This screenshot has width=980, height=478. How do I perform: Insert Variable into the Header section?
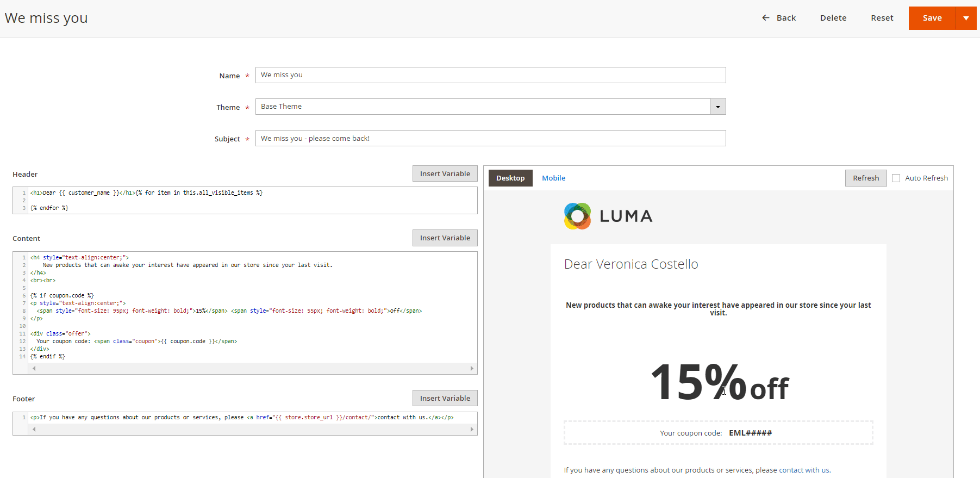tap(445, 173)
